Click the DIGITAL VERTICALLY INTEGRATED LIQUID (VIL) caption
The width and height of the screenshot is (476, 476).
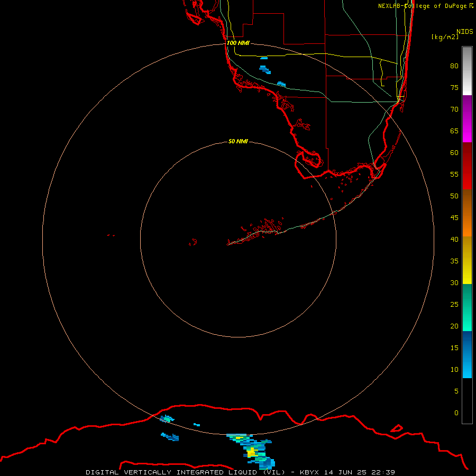(x=186, y=472)
